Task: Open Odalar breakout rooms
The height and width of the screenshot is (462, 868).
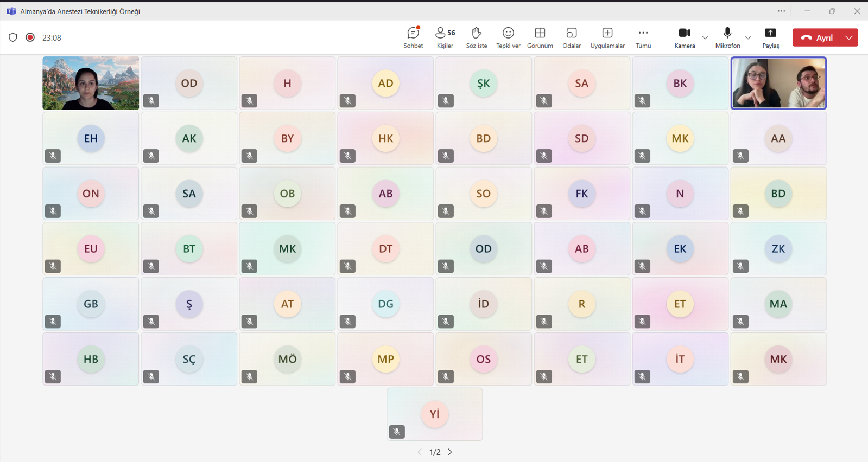Action: coord(572,37)
